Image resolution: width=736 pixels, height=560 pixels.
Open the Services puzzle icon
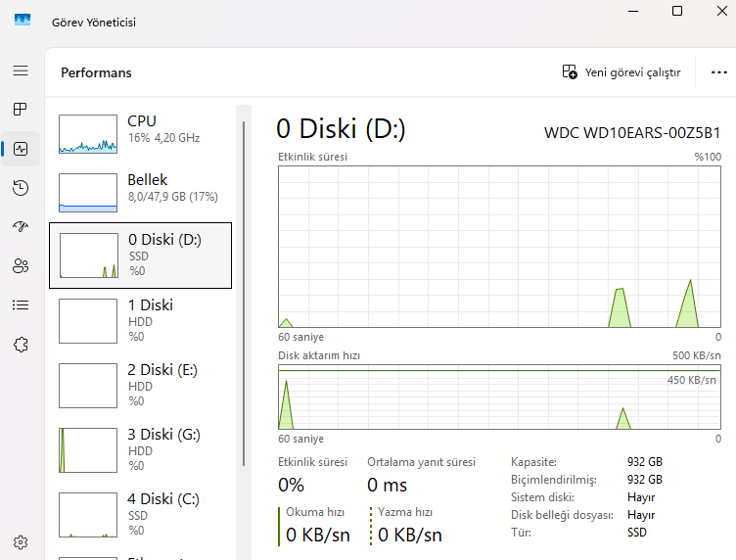click(21, 344)
